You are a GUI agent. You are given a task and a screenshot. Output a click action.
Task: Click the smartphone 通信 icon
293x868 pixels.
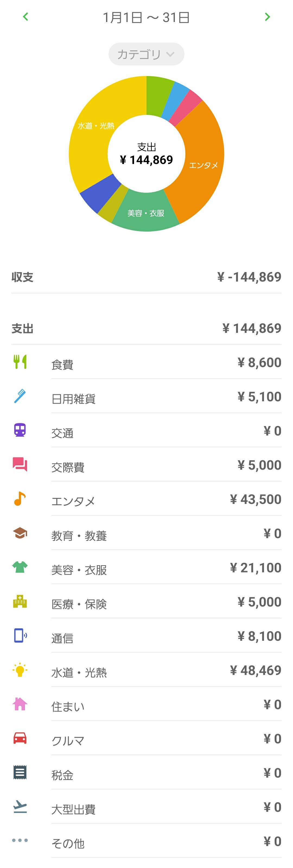(x=20, y=635)
